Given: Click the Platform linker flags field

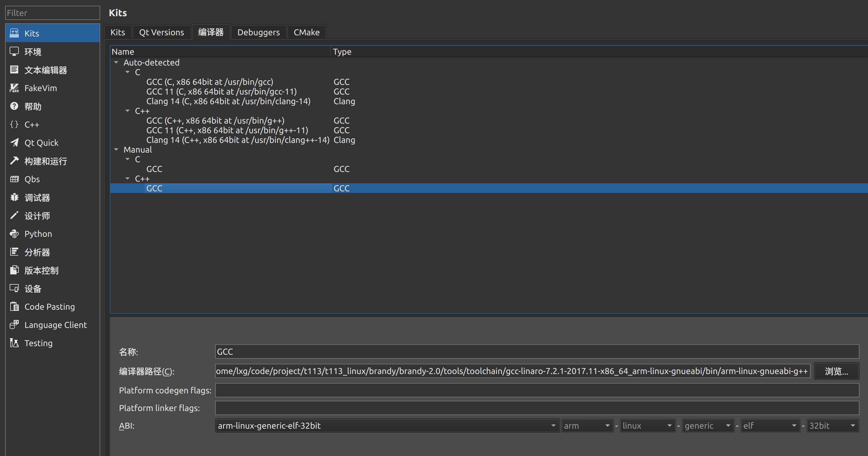Looking at the screenshot, I should click(537, 408).
